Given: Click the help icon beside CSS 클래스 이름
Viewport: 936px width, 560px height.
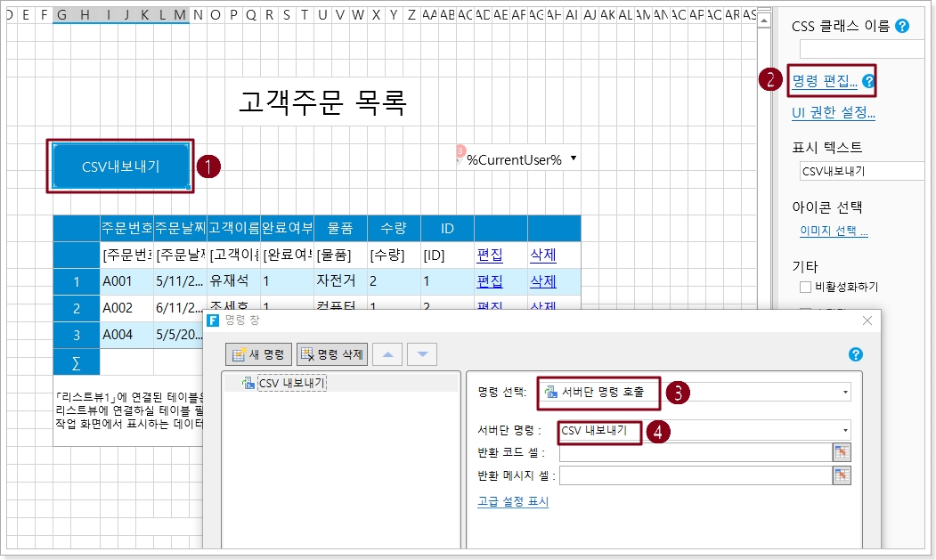Looking at the screenshot, I should 901,26.
